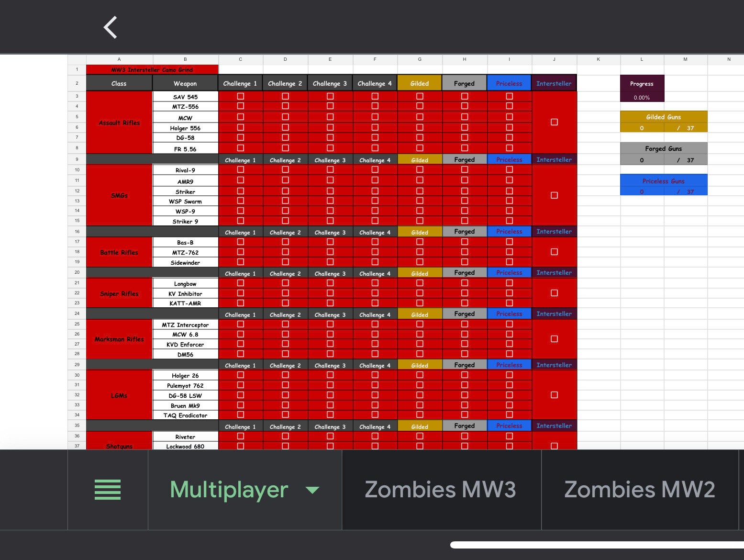
Task: Check KVD Enforcer Gilded checkbox
Action: pos(420,344)
